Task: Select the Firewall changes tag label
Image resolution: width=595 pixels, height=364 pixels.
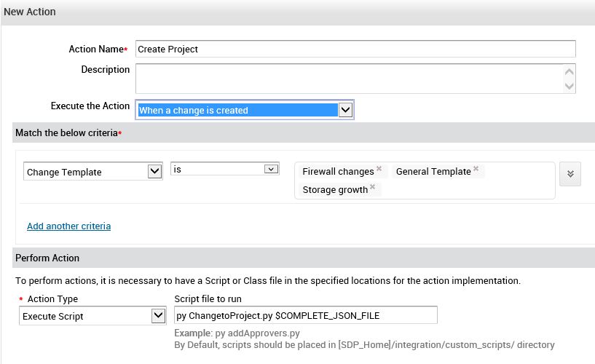Action: (x=338, y=172)
